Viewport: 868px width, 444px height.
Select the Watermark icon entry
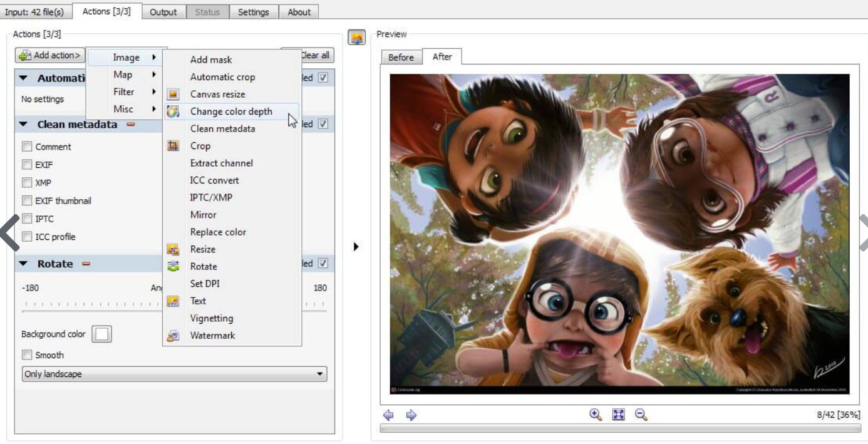coord(173,336)
